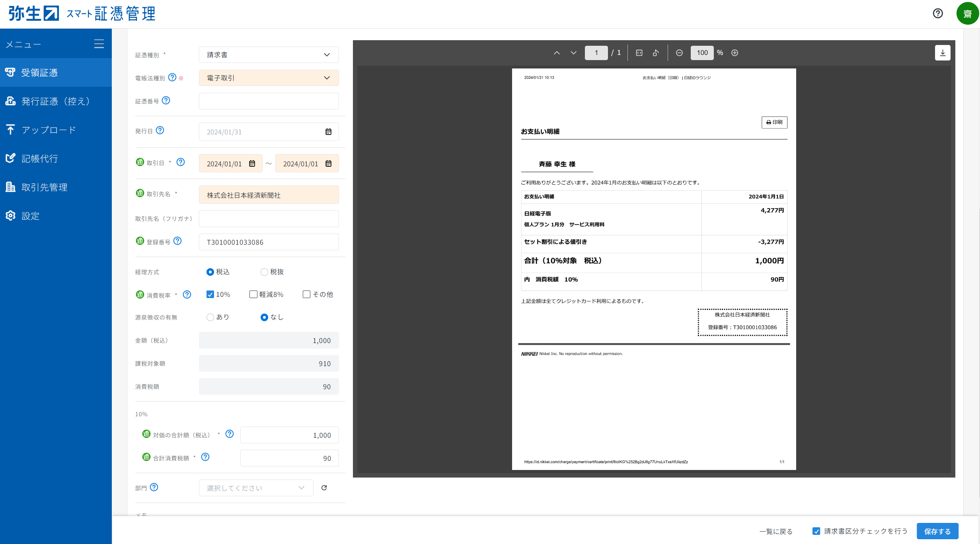Download the document with the download icon
Screen dimensions: 980x544
click(943, 53)
